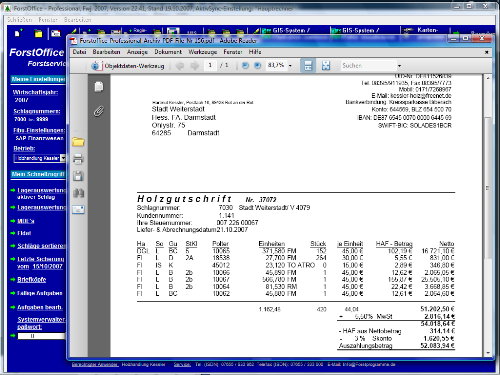Open the Dokument menu
This screenshot has height=375, width=500.
(x=168, y=52)
